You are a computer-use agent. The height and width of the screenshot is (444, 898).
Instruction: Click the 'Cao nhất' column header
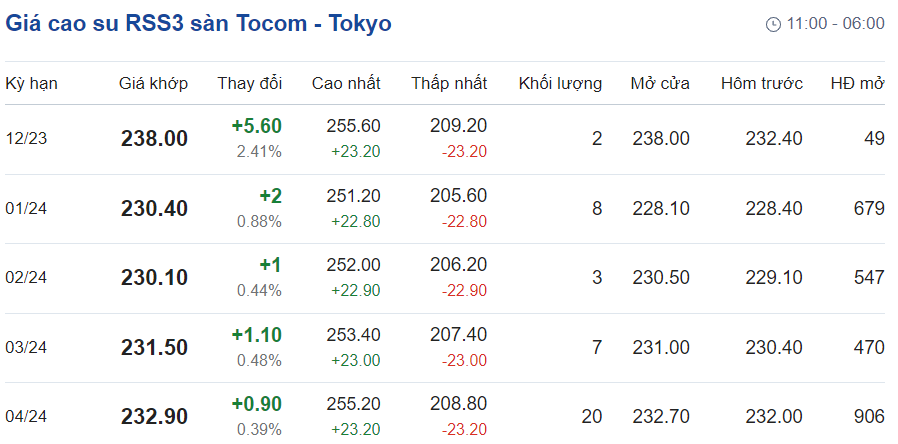346,83
